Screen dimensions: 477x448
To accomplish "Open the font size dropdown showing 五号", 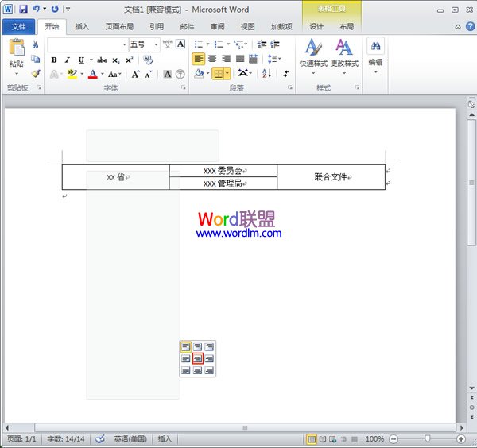I will [x=156, y=44].
